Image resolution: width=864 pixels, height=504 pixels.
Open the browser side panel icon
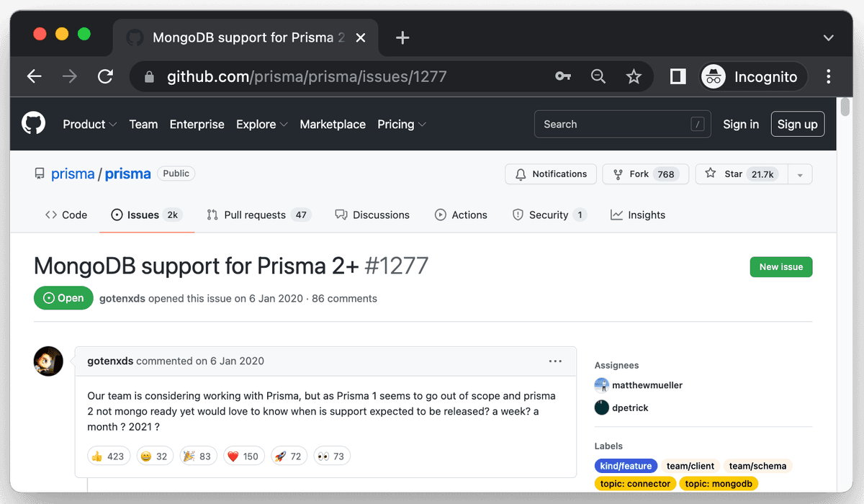678,76
